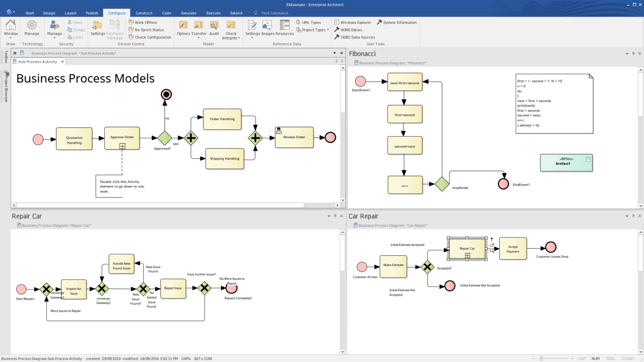The height and width of the screenshot is (362, 644).
Task: Click the status bar zoom slider
Action: (541, 359)
